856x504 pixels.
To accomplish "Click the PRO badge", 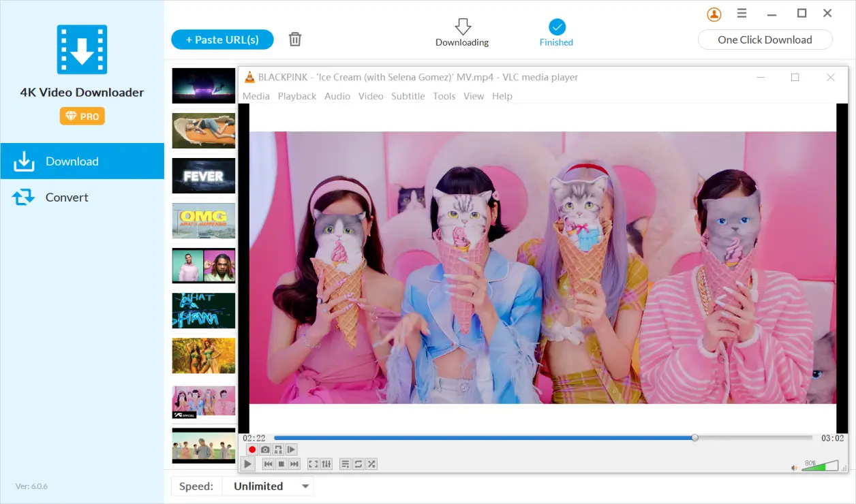I will click(82, 116).
